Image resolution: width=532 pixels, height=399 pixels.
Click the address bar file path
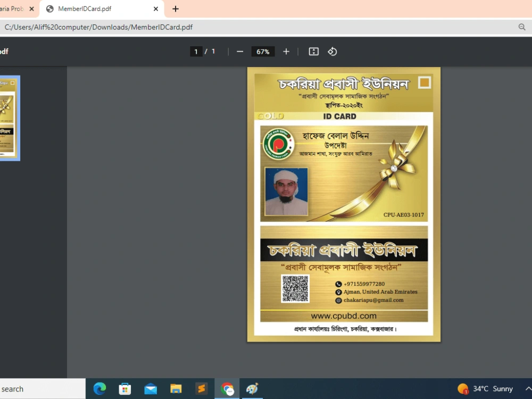click(x=98, y=27)
